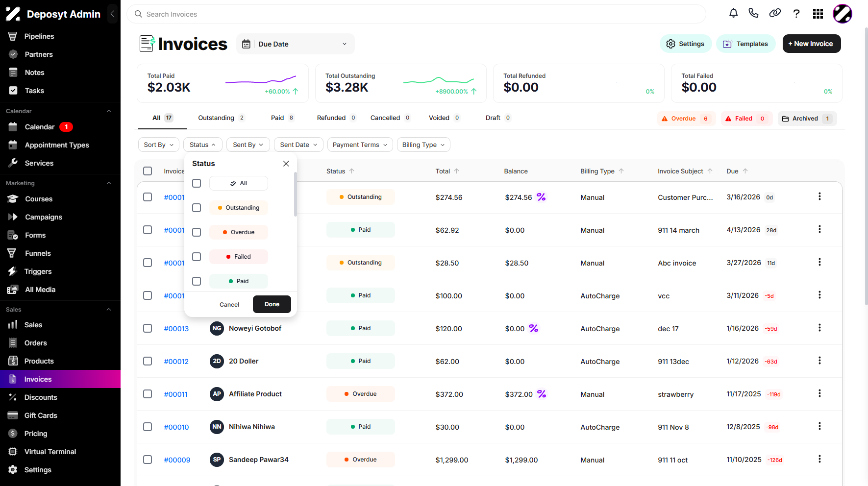
Task: Open the help question mark
Action: click(796, 14)
